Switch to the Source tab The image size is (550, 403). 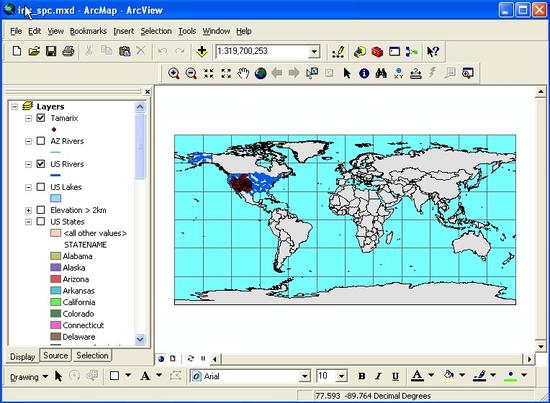click(55, 355)
